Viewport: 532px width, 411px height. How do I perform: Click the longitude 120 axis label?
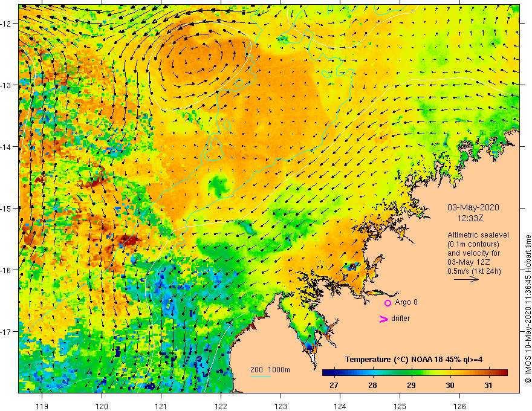102,406
